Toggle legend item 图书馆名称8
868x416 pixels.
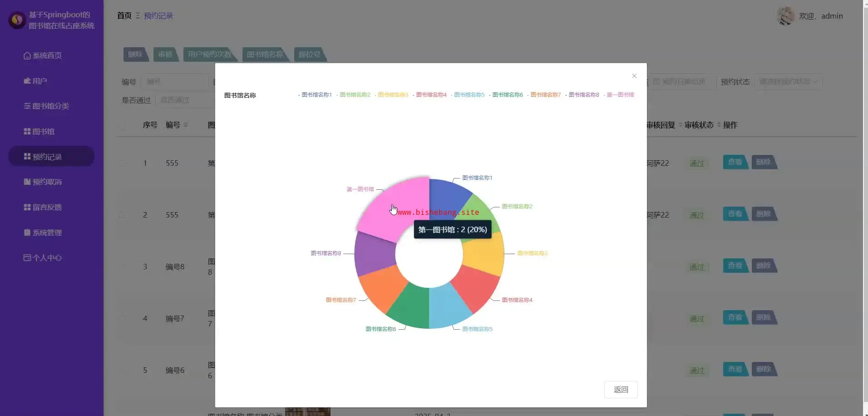click(582, 95)
